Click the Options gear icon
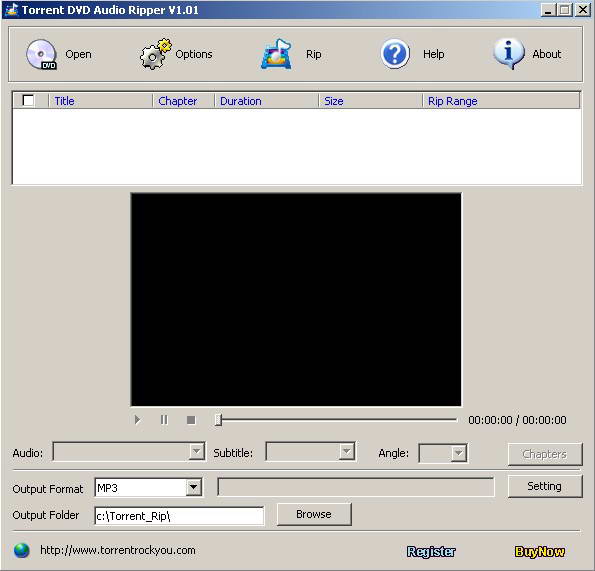 pyautogui.click(x=155, y=54)
